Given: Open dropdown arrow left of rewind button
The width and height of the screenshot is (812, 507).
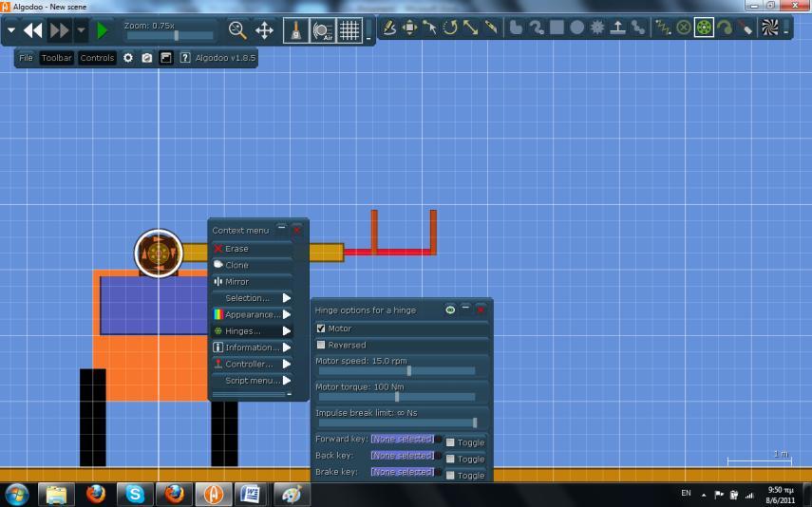Looking at the screenshot, I should click(11, 30).
